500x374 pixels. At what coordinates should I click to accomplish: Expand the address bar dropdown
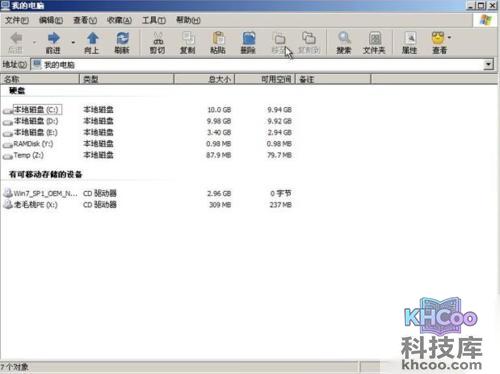pyautogui.click(x=488, y=64)
